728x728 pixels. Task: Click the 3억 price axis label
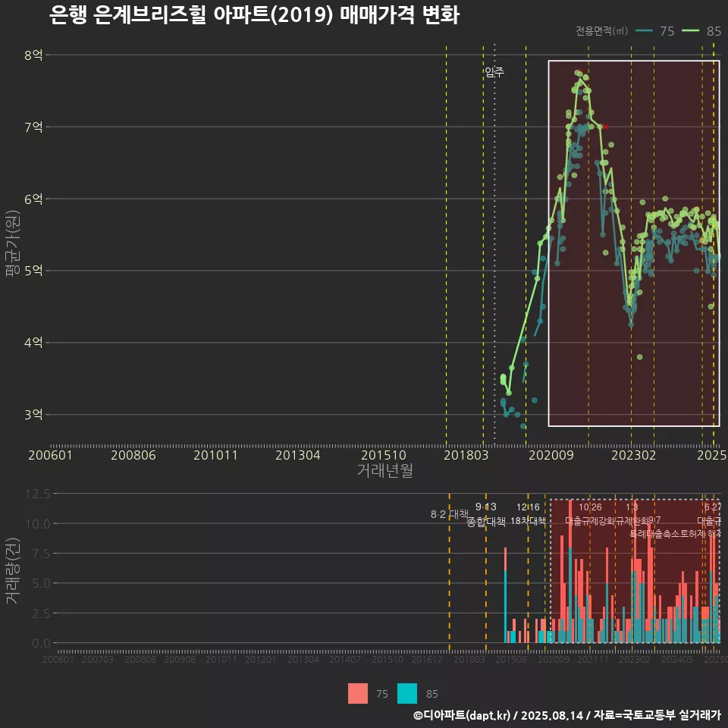tap(33, 414)
